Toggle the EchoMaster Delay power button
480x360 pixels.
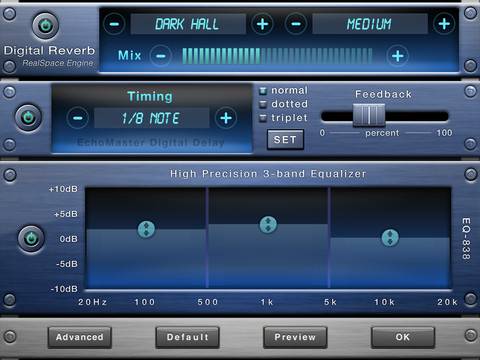pos(28,117)
